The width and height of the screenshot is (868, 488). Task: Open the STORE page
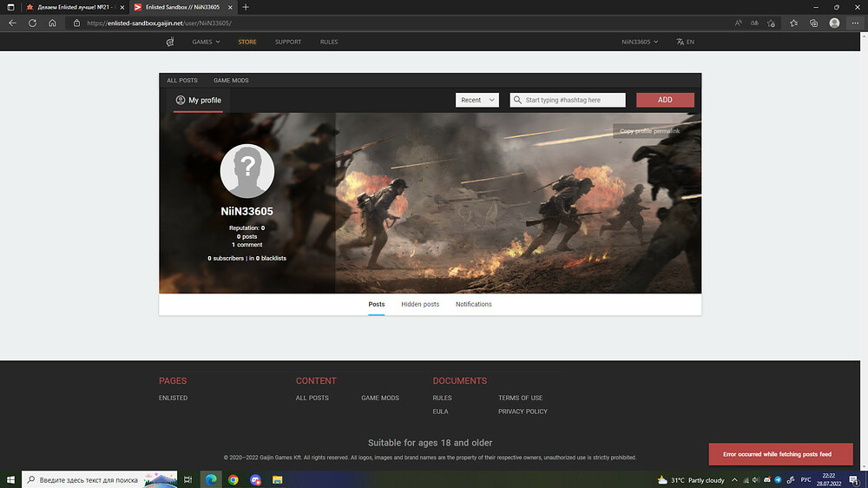[247, 42]
